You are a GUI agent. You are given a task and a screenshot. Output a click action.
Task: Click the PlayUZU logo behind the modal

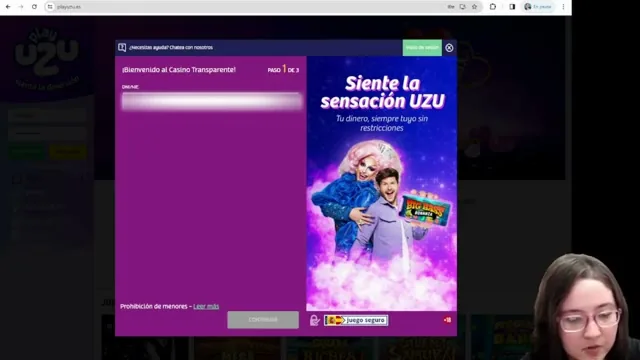point(47,58)
